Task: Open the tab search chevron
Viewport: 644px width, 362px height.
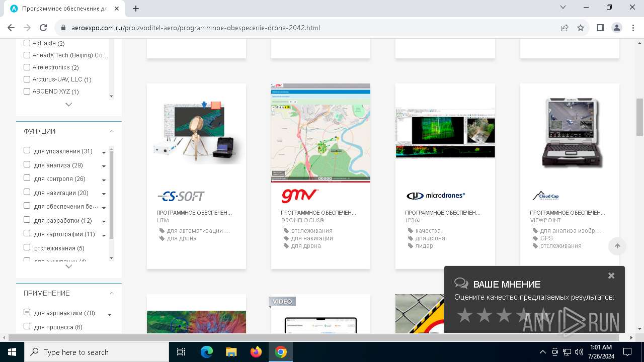Action: pos(563,8)
